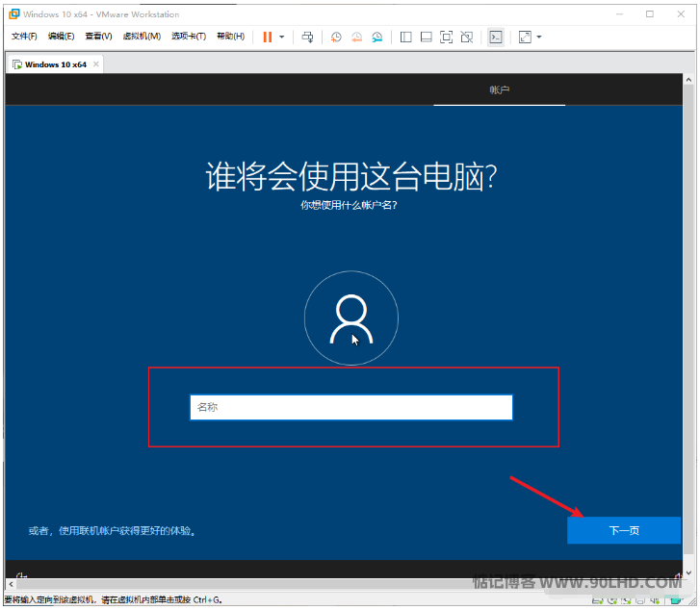Click the 名称 account name field
Screen dimensions: 700x610
[350, 407]
